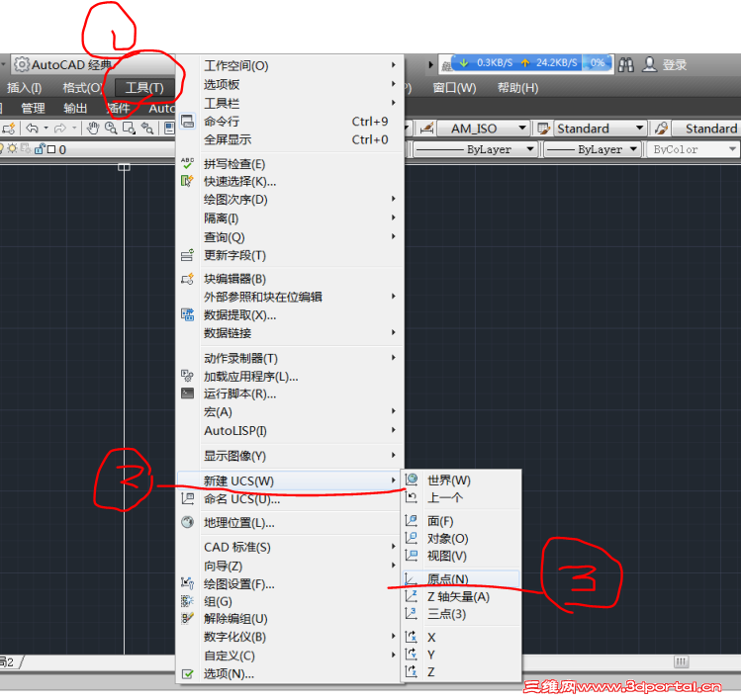This screenshot has width=741, height=700.
Task: Open the AM_ISO dimension style dropdown
Action: [x=483, y=129]
